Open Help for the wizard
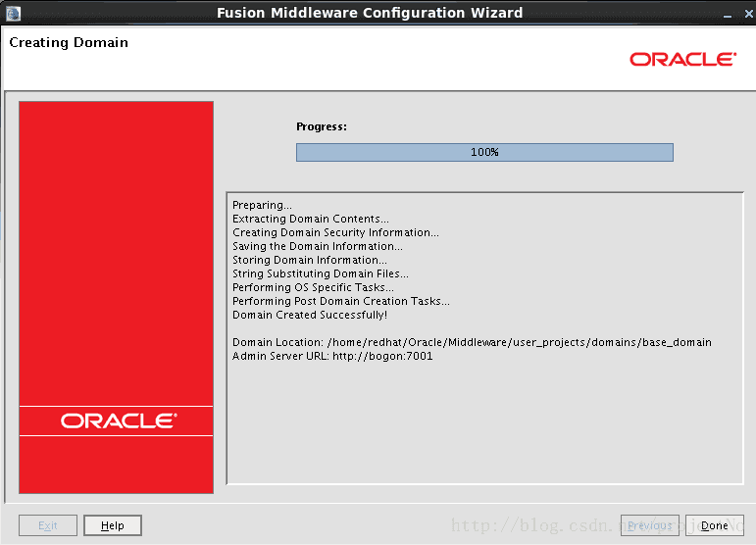 [x=113, y=525]
